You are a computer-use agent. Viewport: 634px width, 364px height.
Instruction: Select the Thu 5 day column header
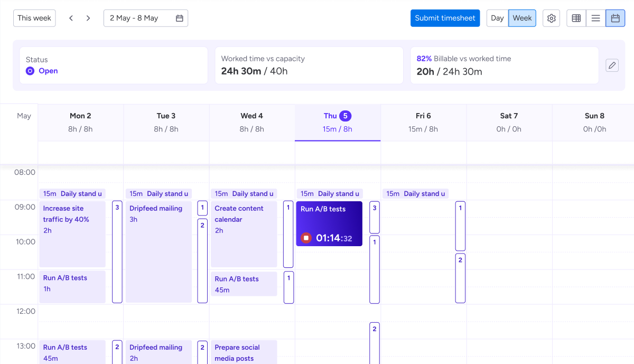[x=338, y=116]
